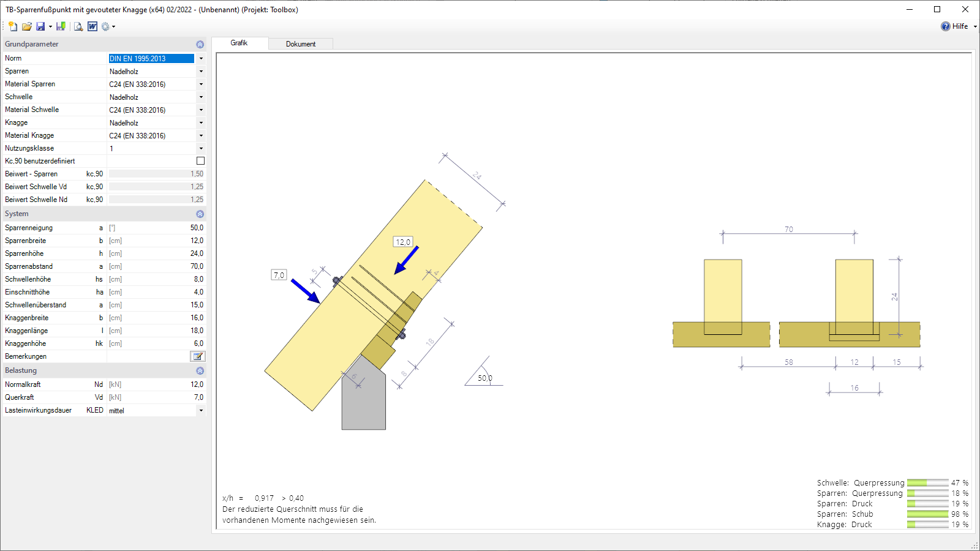Click the Knaggenlänge value field
Image resolution: width=980 pixels, height=551 pixels.
tap(156, 331)
